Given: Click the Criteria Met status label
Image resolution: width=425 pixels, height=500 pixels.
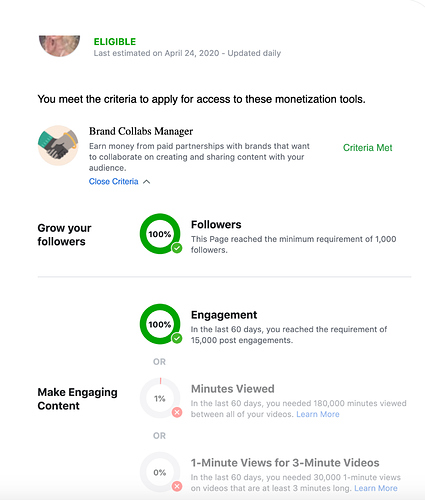Looking at the screenshot, I should (367, 148).
